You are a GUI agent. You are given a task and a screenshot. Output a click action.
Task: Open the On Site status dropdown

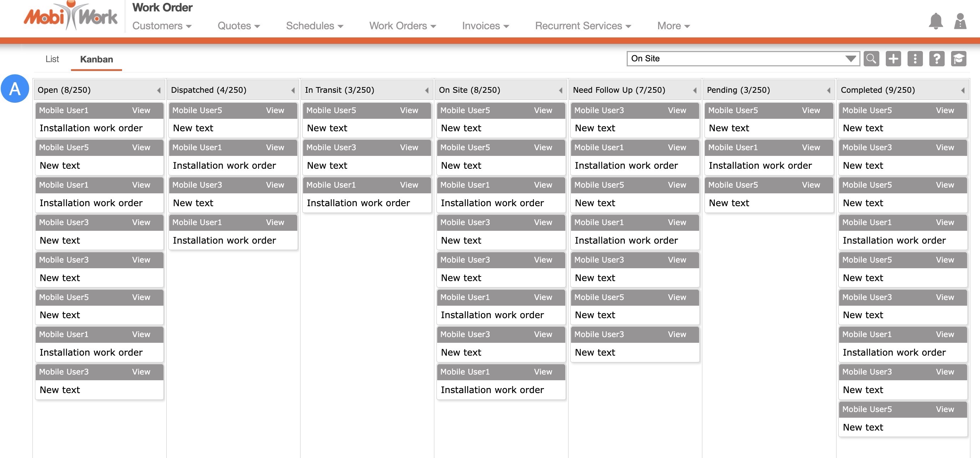[743, 58]
